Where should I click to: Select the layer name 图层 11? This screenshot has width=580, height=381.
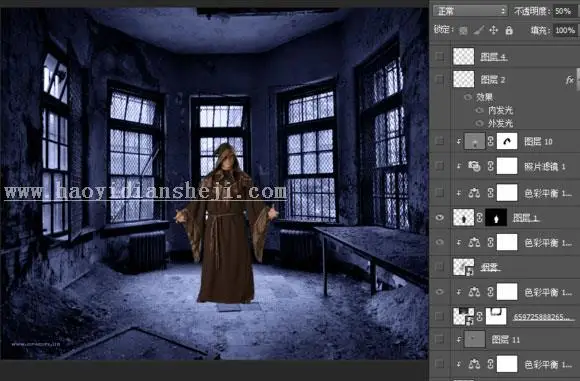click(506, 340)
